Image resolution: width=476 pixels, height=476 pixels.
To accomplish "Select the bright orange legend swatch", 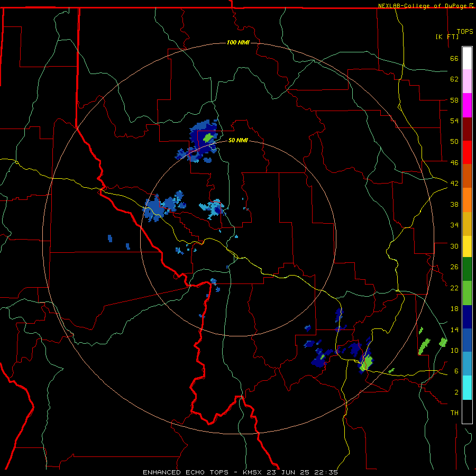I will coord(467,200).
